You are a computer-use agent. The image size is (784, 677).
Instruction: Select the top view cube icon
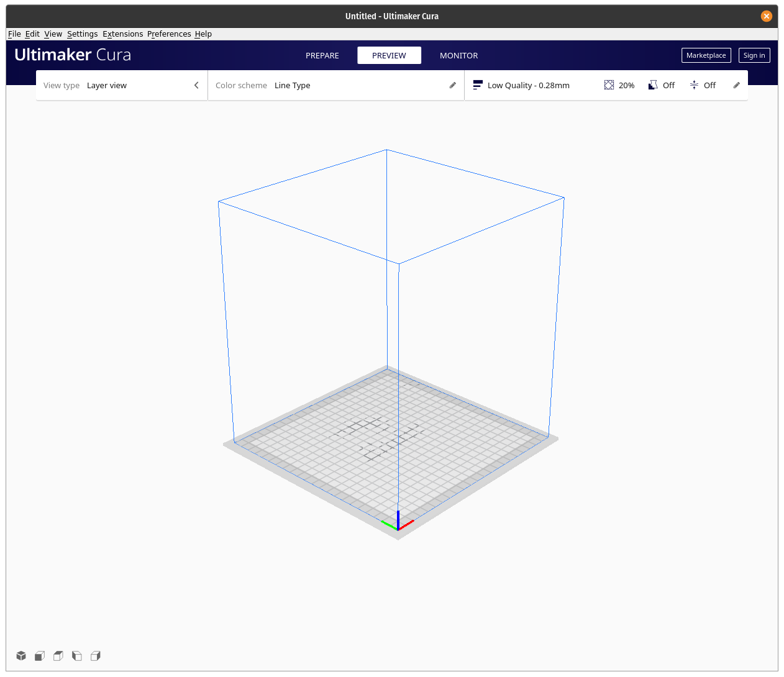(x=58, y=656)
